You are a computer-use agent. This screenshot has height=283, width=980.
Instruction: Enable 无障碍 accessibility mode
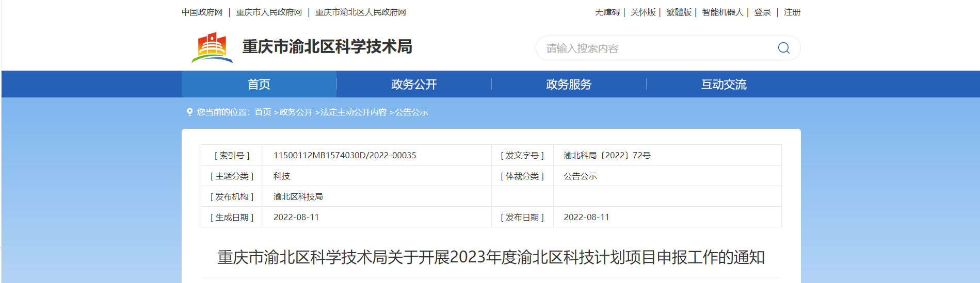point(607,12)
